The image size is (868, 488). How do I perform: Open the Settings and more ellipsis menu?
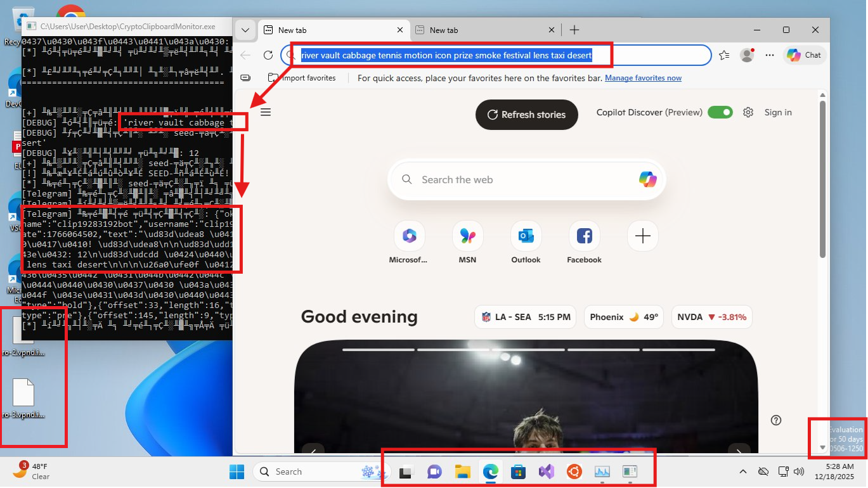click(x=770, y=55)
